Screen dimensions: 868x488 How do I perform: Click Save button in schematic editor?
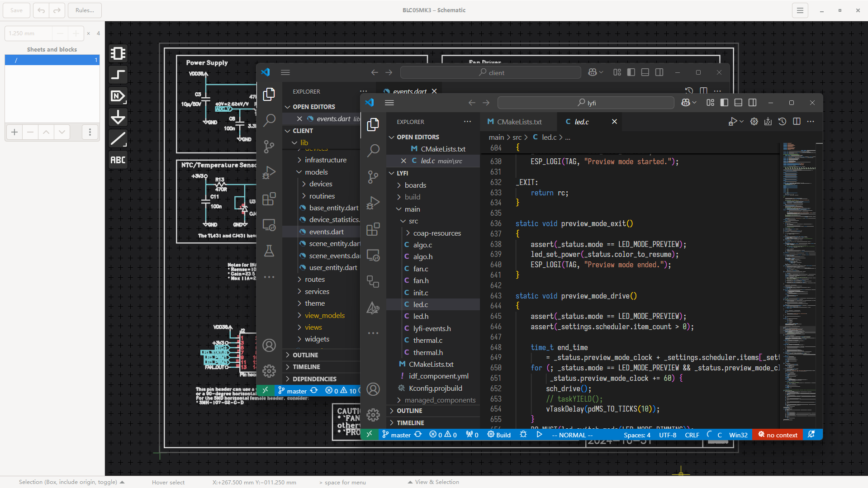tap(17, 10)
